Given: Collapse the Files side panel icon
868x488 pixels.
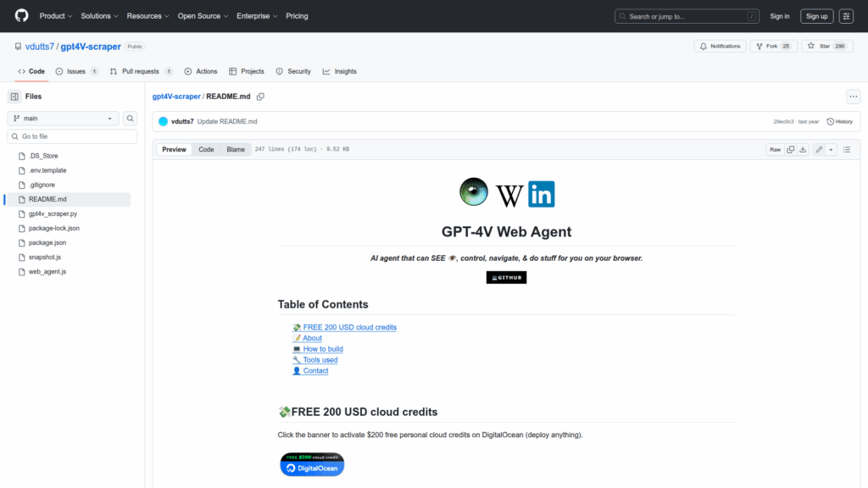Looking at the screenshot, I should 14,97.
